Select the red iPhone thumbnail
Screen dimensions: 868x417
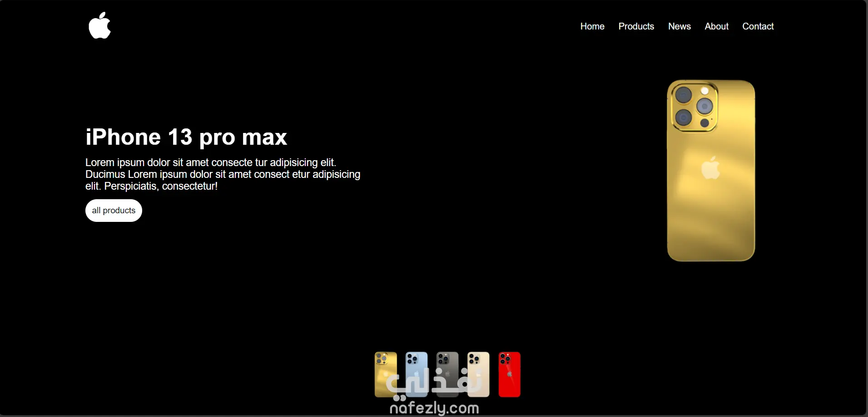point(509,374)
